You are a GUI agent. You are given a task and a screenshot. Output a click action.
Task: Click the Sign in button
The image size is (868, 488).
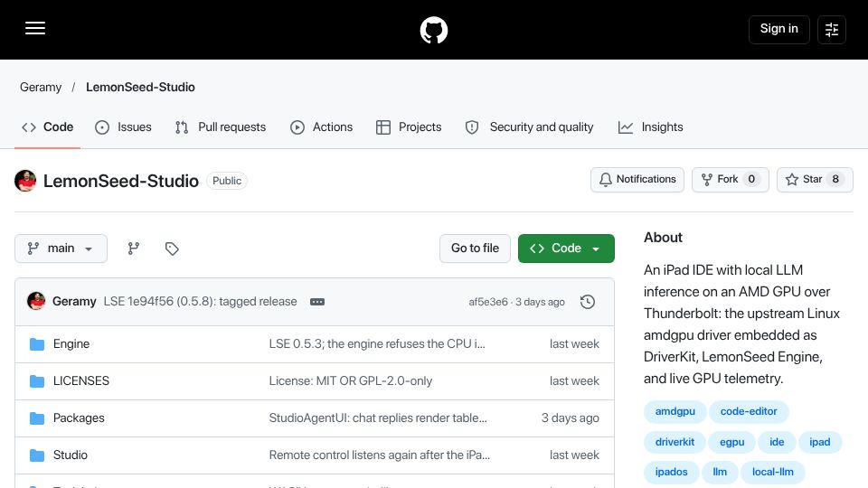coord(778,29)
